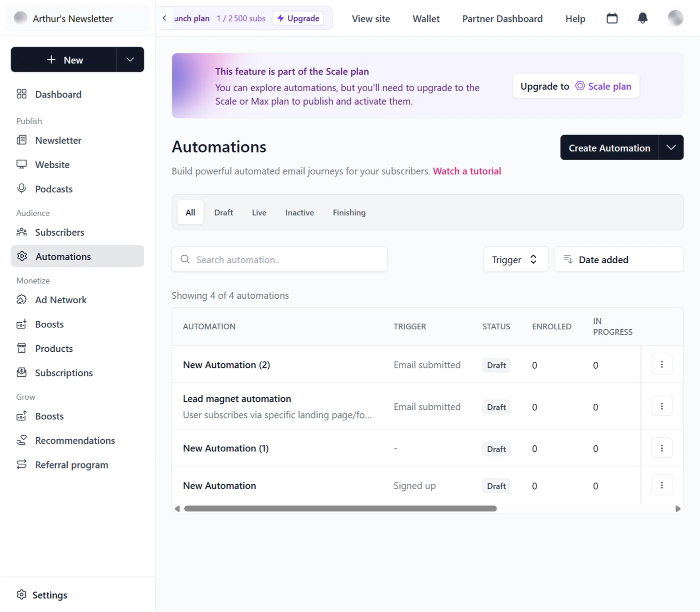Open options menu for last New Automation row

coord(661,485)
